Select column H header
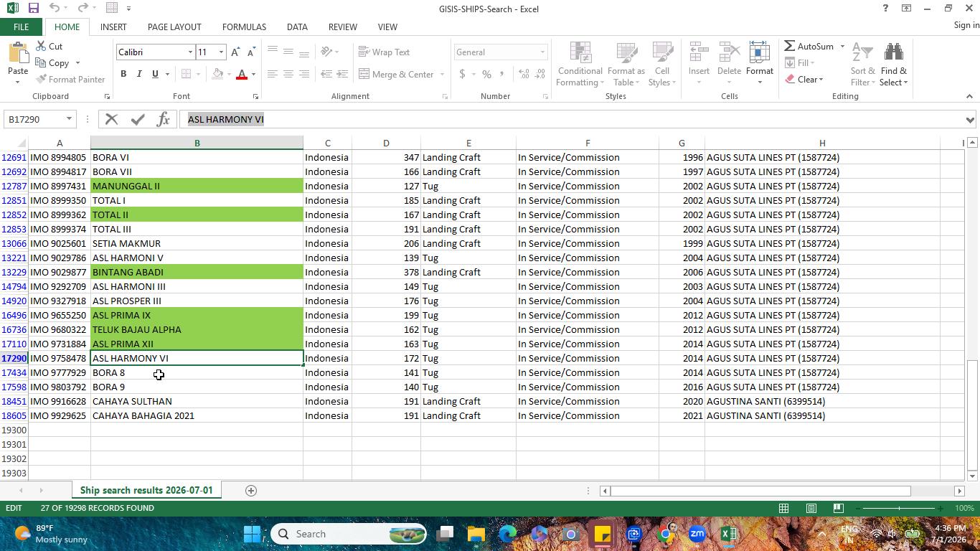980x551 pixels. [x=822, y=143]
